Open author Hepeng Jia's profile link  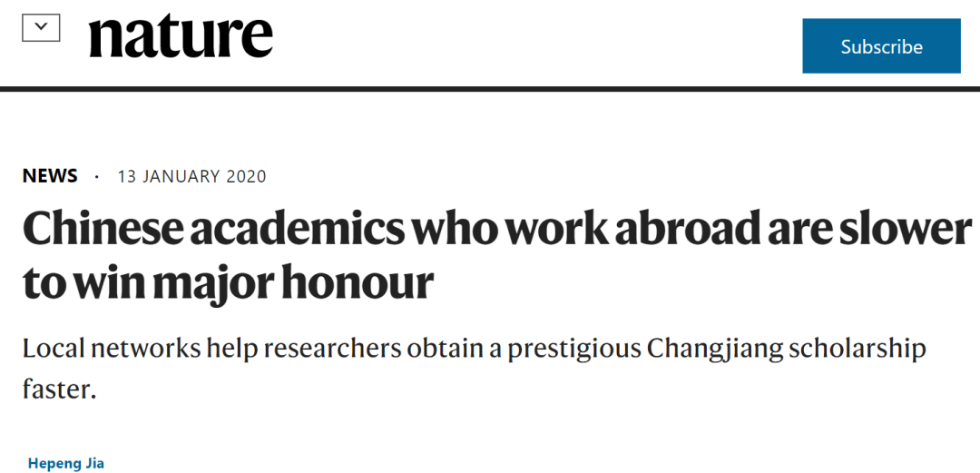click(66, 463)
